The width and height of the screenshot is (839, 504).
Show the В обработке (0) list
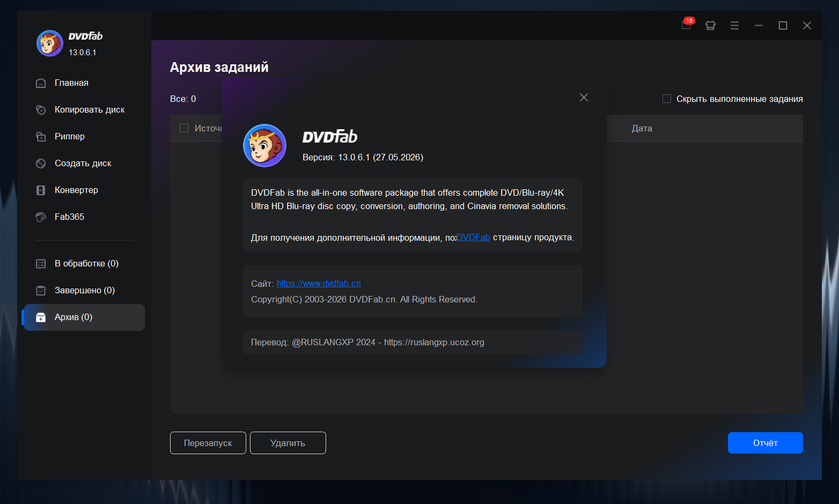86,264
